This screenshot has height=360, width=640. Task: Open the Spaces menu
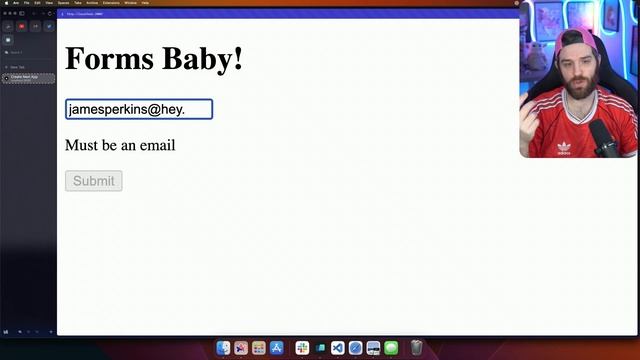click(x=63, y=3)
